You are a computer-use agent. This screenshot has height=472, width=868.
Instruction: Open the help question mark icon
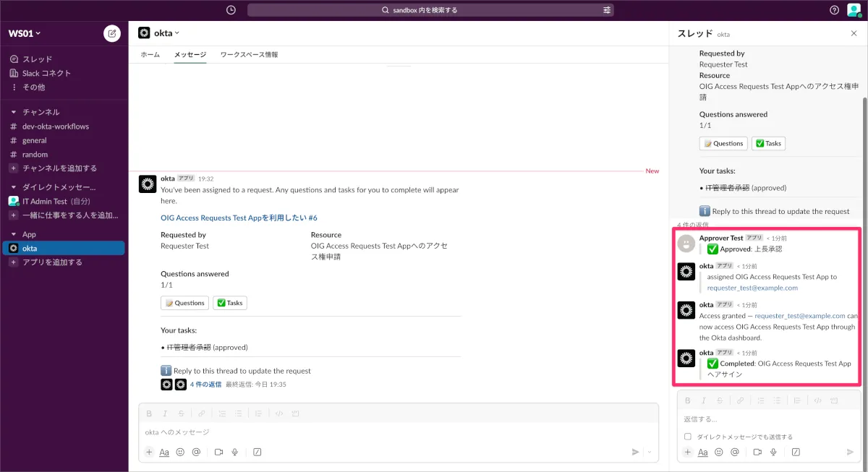coord(834,10)
